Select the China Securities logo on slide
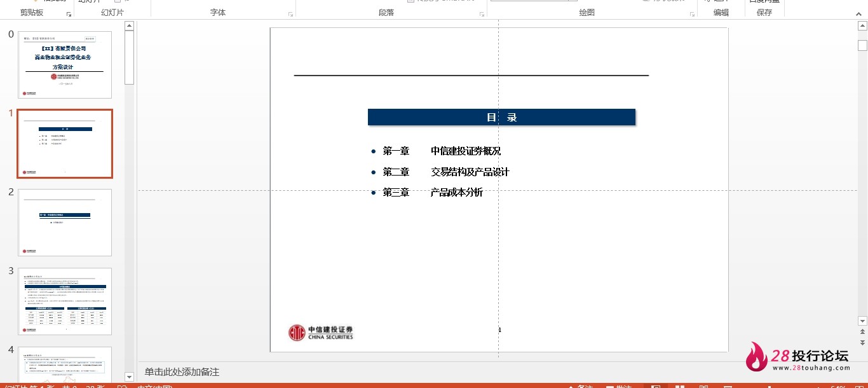868x388 pixels. pyautogui.click(x=321, y=333)
